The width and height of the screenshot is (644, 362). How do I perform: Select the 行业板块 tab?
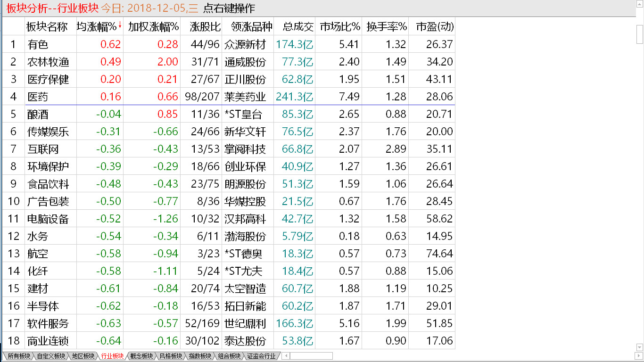coord(112,356)
